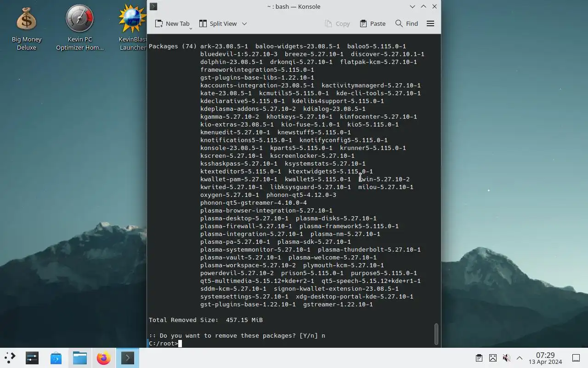Click the Konsole window icon in title bar
This screenshot has height=368, width=588.
153,6
